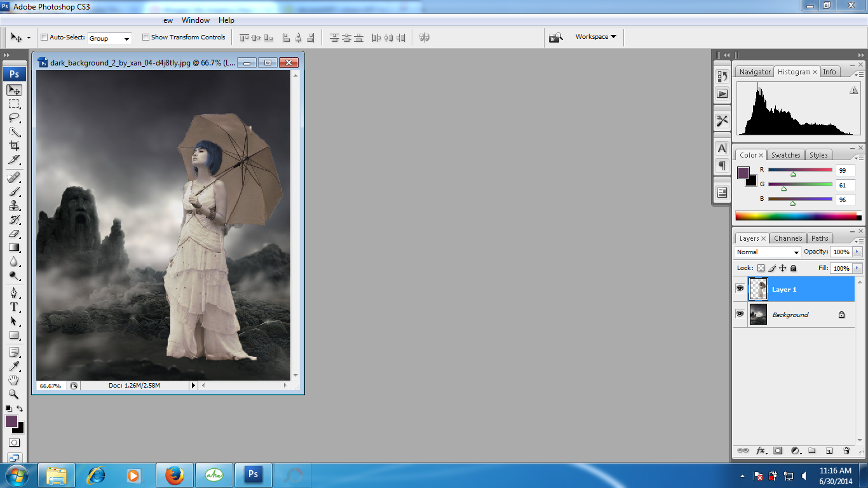Click the foreground color swatch
Image resolution: width=868 pixels, height=488 pixels.
tap(11, 421)
